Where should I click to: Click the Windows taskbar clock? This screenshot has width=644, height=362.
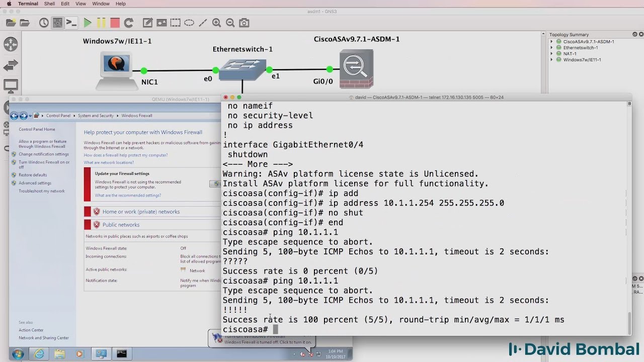pyautogui.click(x=334, y=354)
